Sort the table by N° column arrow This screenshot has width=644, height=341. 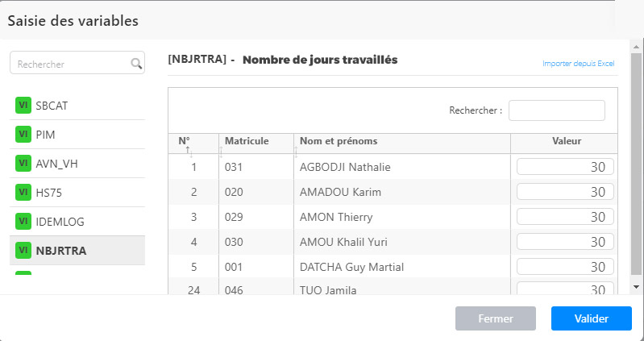189,152
